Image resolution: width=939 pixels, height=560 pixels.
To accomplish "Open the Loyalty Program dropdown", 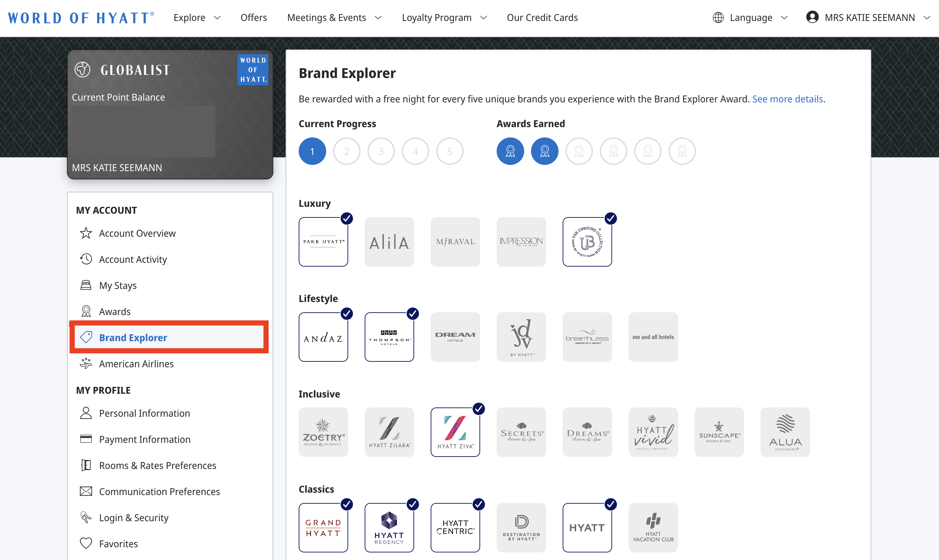I will 444,18.
